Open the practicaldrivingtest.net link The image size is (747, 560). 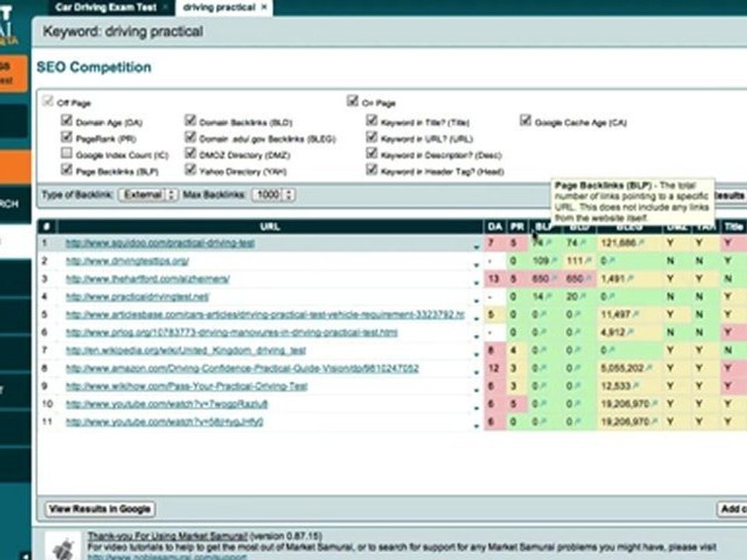(137, 296)
